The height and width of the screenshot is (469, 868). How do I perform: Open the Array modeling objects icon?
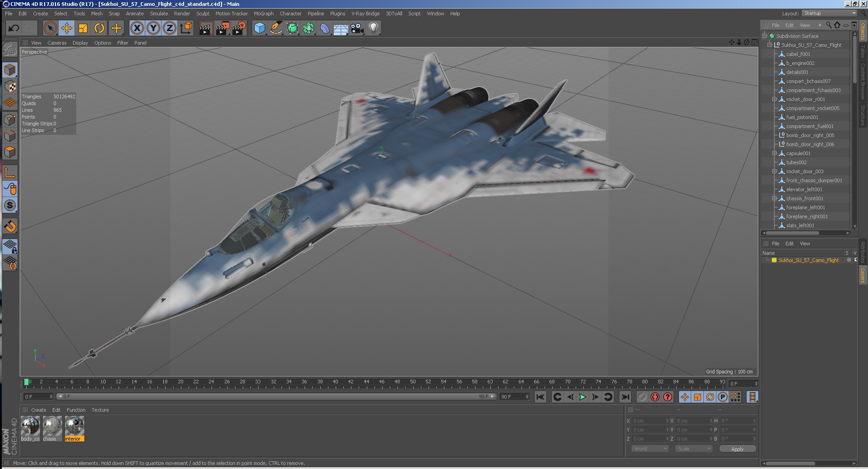pos(309,28)
